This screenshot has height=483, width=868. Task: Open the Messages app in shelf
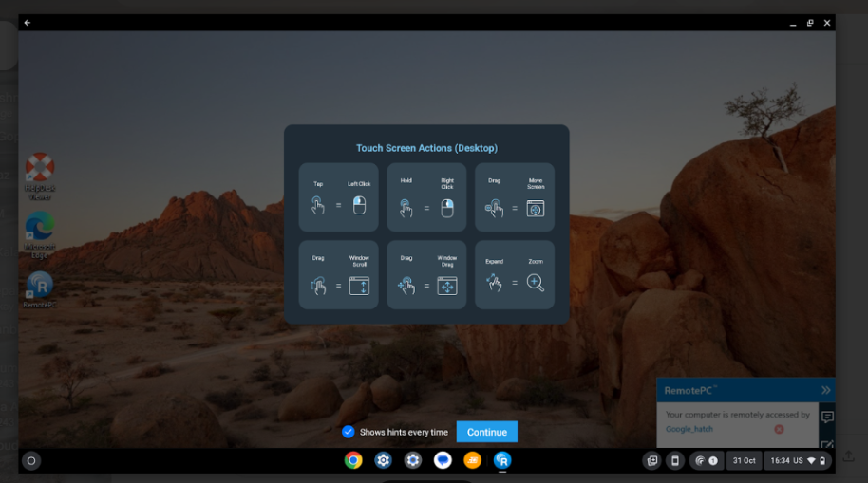point(443,460)
